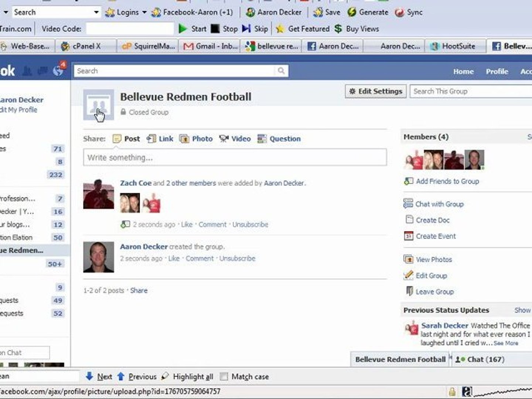Open the Logins dropdown
This screenshot has height=399, width=532.
[x=126, y=12]
